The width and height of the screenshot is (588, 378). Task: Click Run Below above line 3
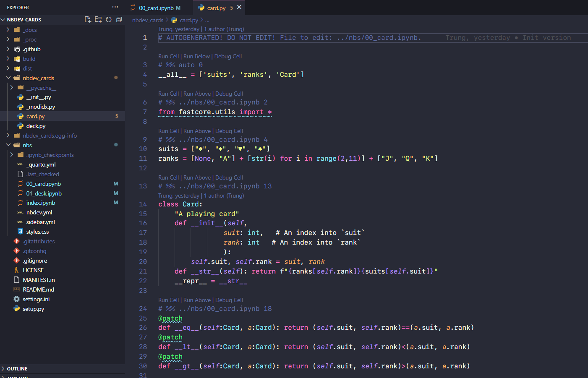pos(196,56)
